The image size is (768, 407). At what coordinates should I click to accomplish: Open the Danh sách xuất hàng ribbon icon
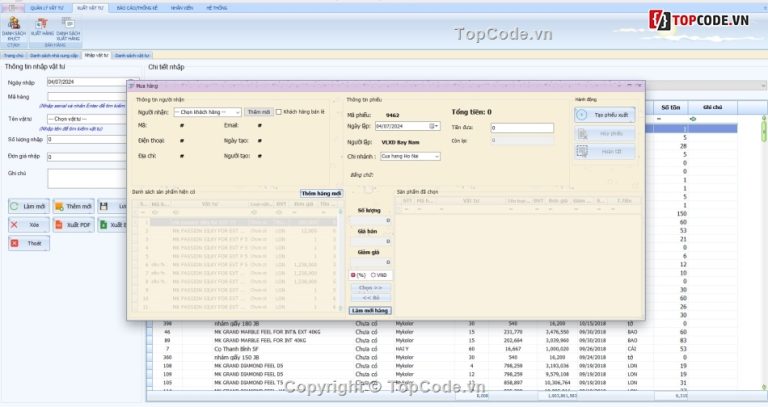[x=68, y=23]
